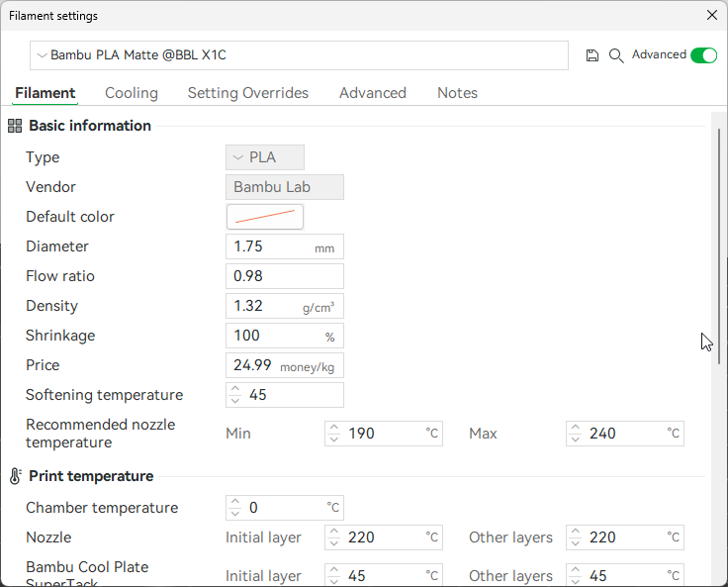728x587 pixels.
Task: Increase Cool Plate Initial layer temperature
Action: pos(334,571)
